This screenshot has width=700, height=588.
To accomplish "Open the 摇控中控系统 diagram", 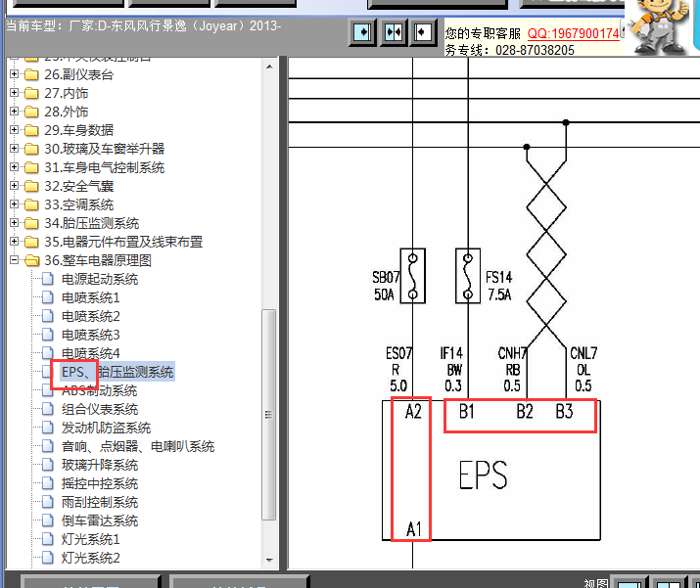I will (100, 483).
